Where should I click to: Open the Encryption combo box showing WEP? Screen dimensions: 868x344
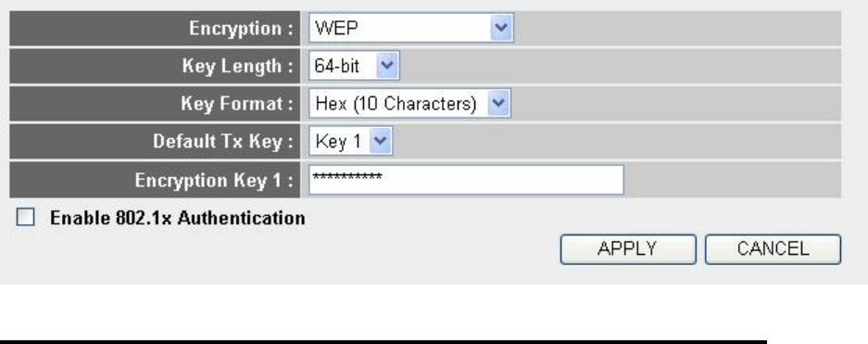click(410, 28)
